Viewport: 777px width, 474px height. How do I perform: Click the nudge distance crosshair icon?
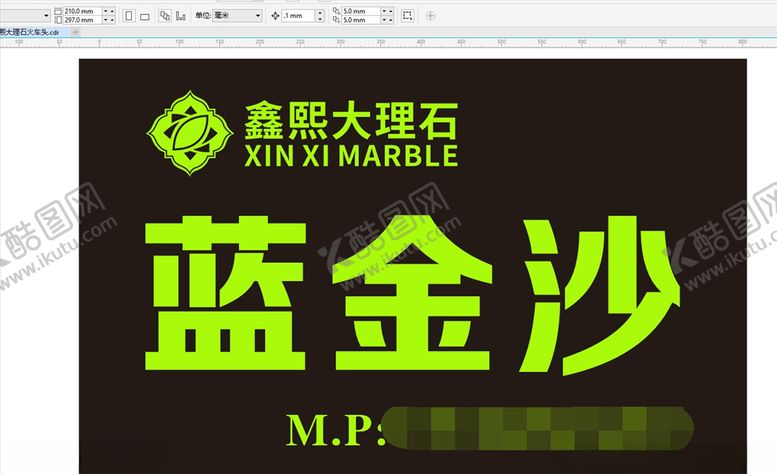click(x=276, y=16)
